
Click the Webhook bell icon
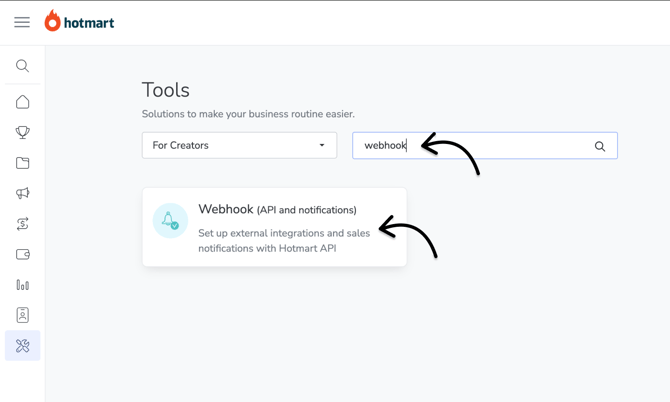click(170, 220)
